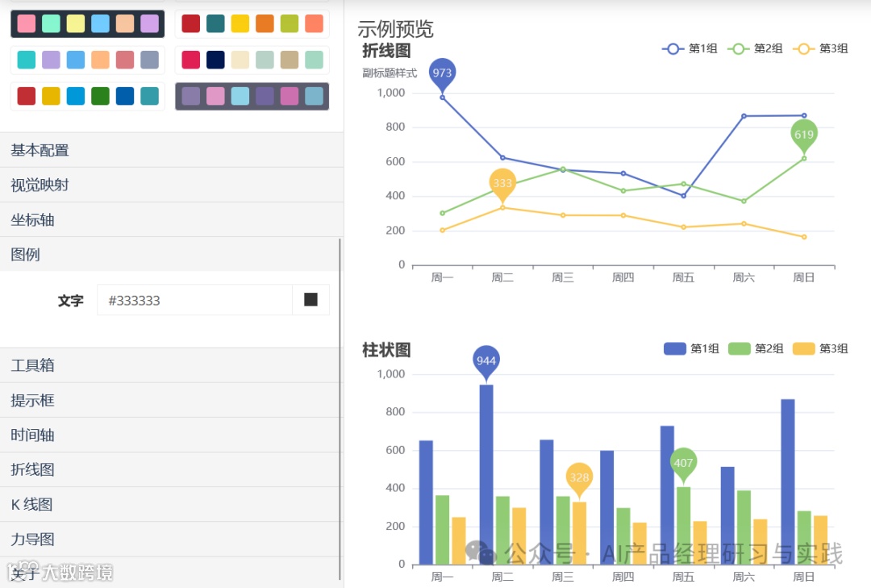The width and height of the screenshot is (871, 588).
Task: Click the 973 marker pin on line chart
Action: click(x=442, y=74)
